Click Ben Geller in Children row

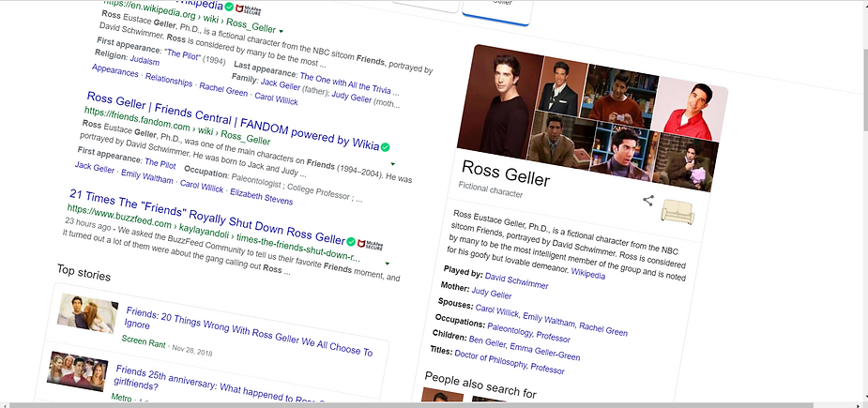(487, 342)
